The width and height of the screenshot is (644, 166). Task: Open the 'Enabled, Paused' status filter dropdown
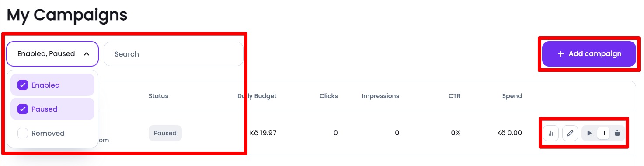point(52,54)
